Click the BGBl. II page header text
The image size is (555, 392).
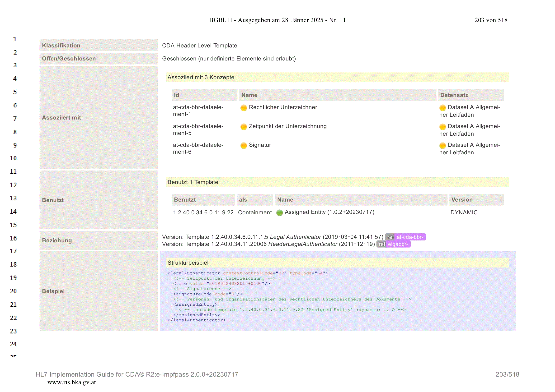[277, 20]
